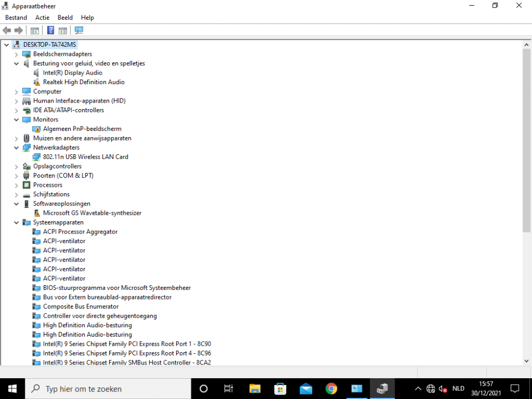Click in the taskbar search box
Viewport: 532px width, 399px height.
[108, 389]
